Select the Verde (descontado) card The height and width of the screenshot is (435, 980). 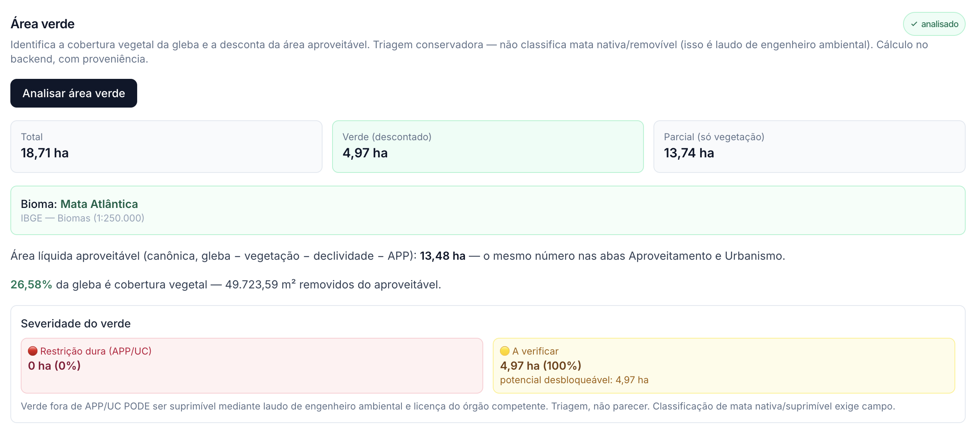coord(488,147)
